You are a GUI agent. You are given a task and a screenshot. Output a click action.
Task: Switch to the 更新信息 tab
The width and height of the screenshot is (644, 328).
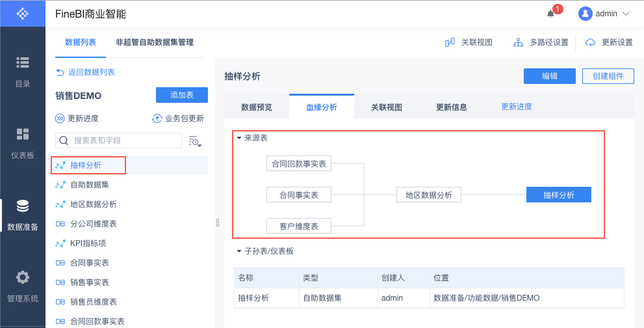click(451, 107)
